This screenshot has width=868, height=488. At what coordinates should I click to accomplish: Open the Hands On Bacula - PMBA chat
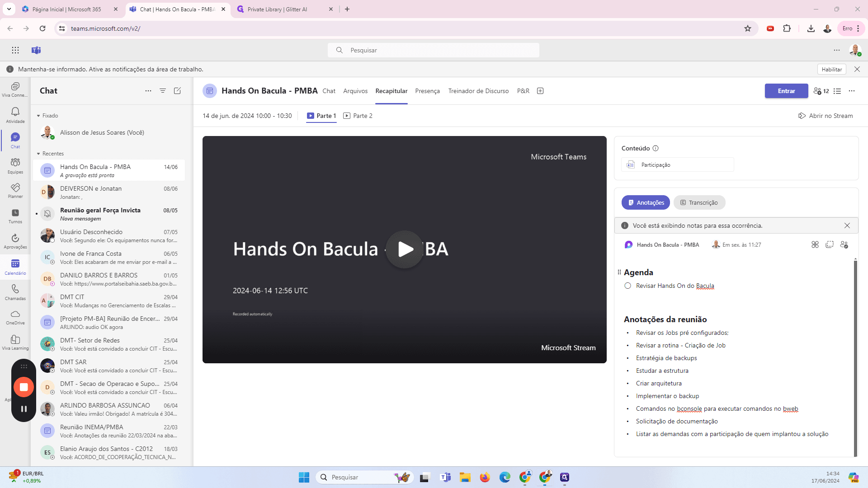coord(109,170)
